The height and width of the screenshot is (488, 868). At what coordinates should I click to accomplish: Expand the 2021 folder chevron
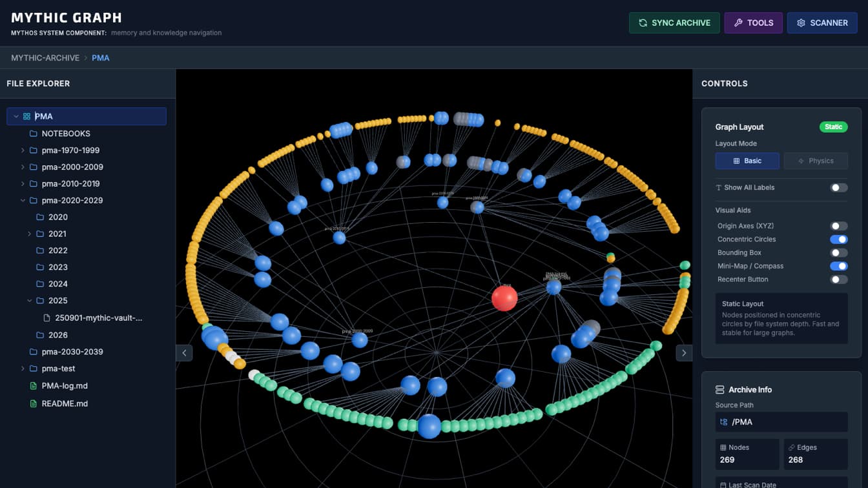29,234
